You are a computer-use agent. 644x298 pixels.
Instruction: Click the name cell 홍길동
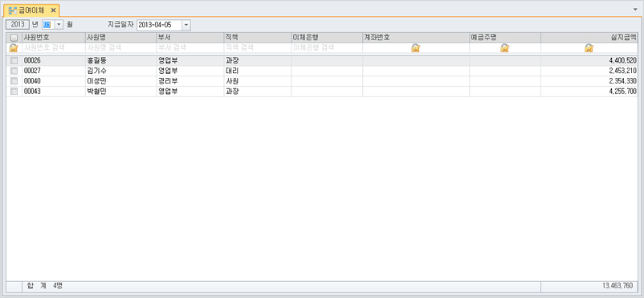pyautogui.click(x=120, y=61)
